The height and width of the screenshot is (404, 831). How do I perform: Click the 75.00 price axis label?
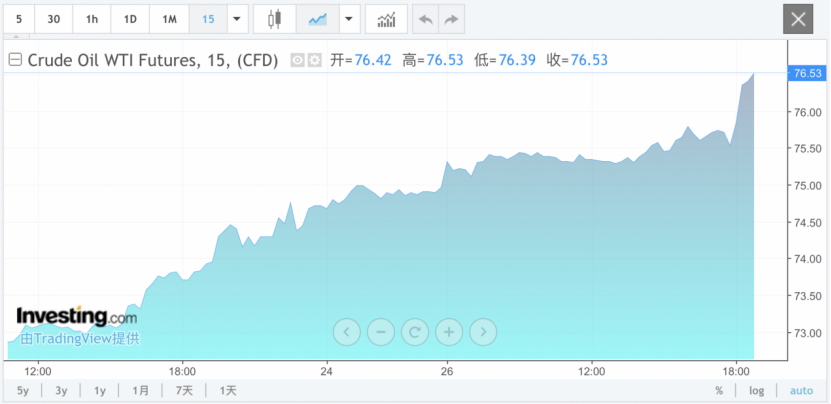(808, 186)
